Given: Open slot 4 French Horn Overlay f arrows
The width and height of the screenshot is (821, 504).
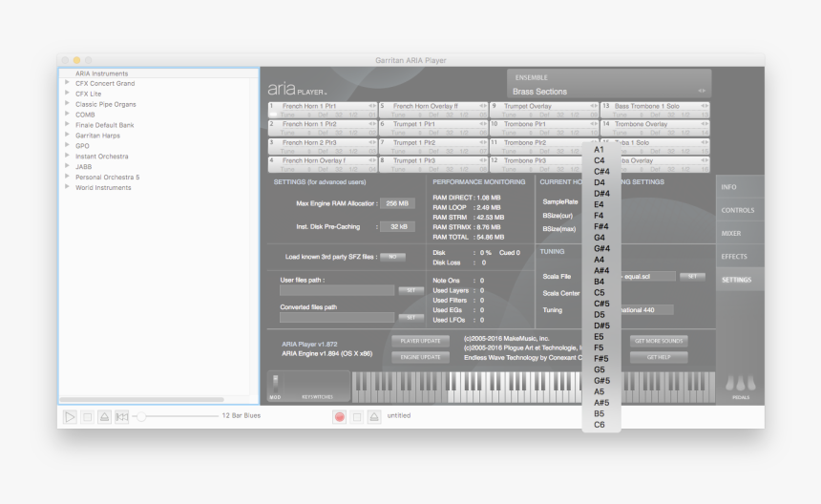Looking at the screenshot, I should coord(372,160).
